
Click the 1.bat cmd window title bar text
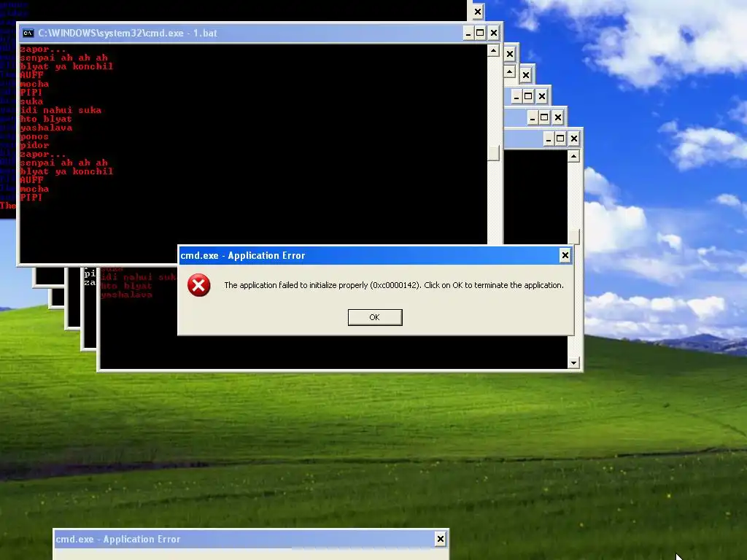click(128, 33)
